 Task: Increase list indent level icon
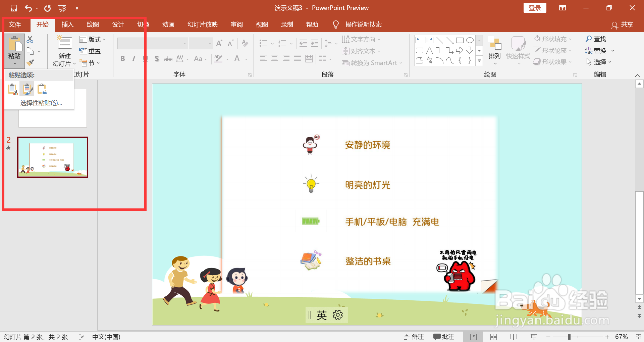(315, 43)
